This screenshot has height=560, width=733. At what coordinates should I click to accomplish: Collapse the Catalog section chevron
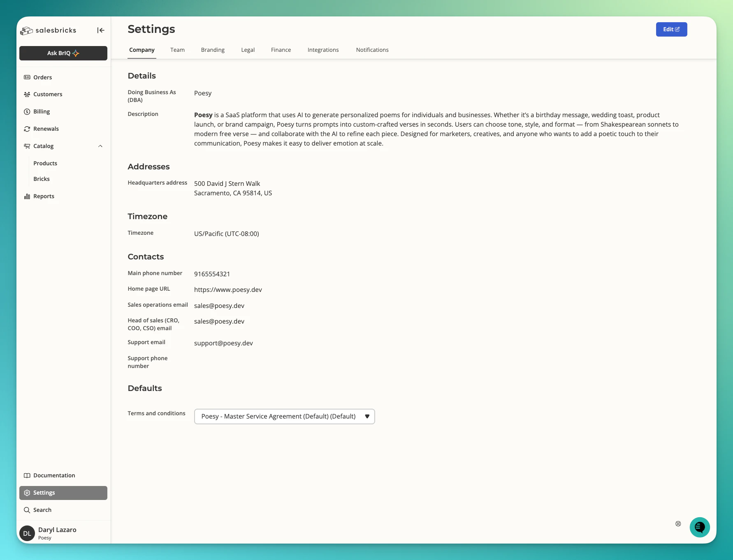(100, 146)
